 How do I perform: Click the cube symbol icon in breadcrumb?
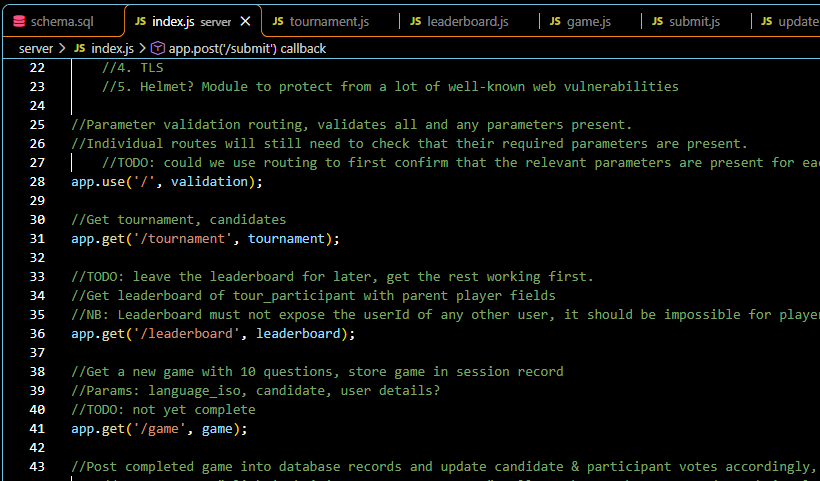(x=158, y=49)
